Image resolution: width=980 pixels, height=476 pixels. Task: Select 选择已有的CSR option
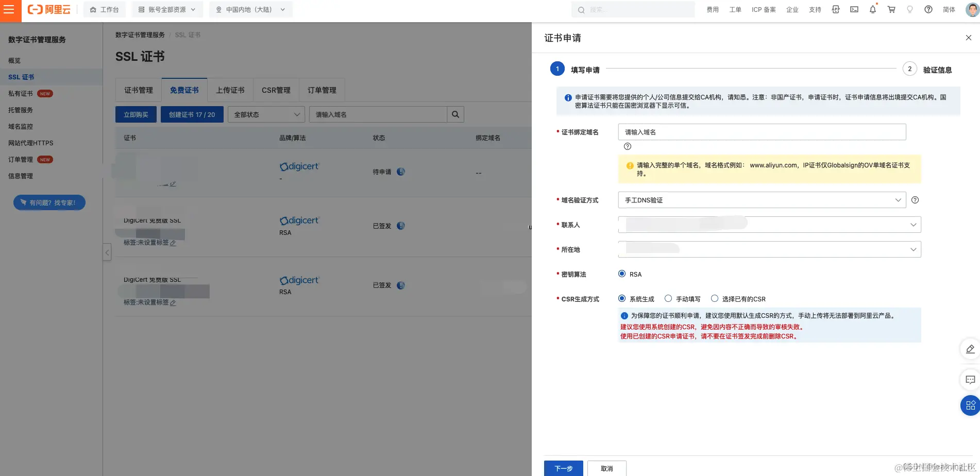click(x=715, y=298)
